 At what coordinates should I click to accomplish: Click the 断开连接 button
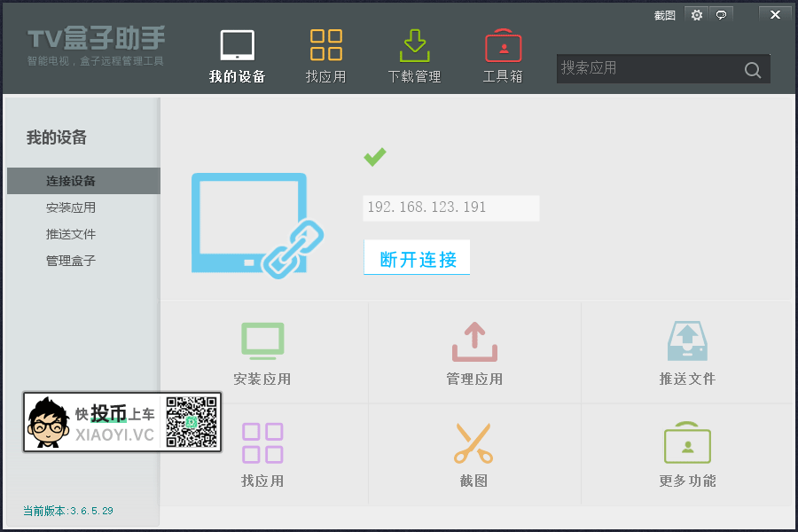coord(417,258)
